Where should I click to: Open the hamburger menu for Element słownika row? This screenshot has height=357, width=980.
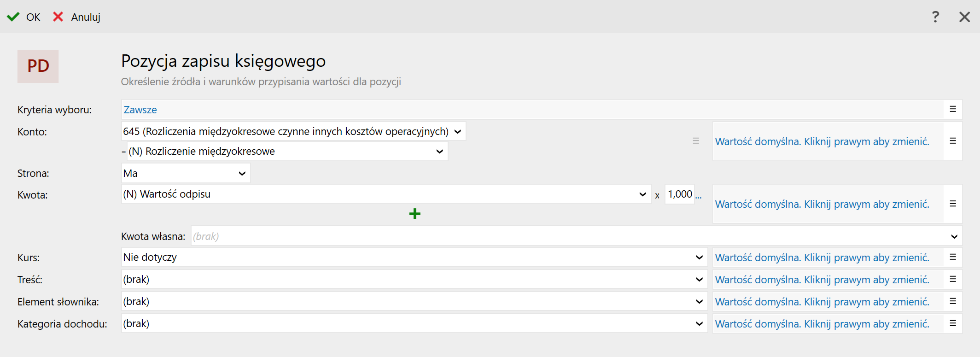click(953, 301)
